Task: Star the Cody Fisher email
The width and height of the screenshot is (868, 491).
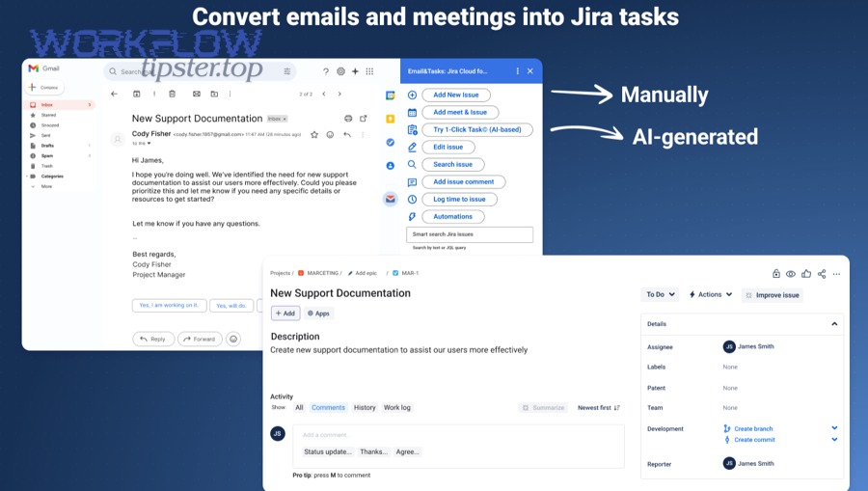Action: (314, 135)
